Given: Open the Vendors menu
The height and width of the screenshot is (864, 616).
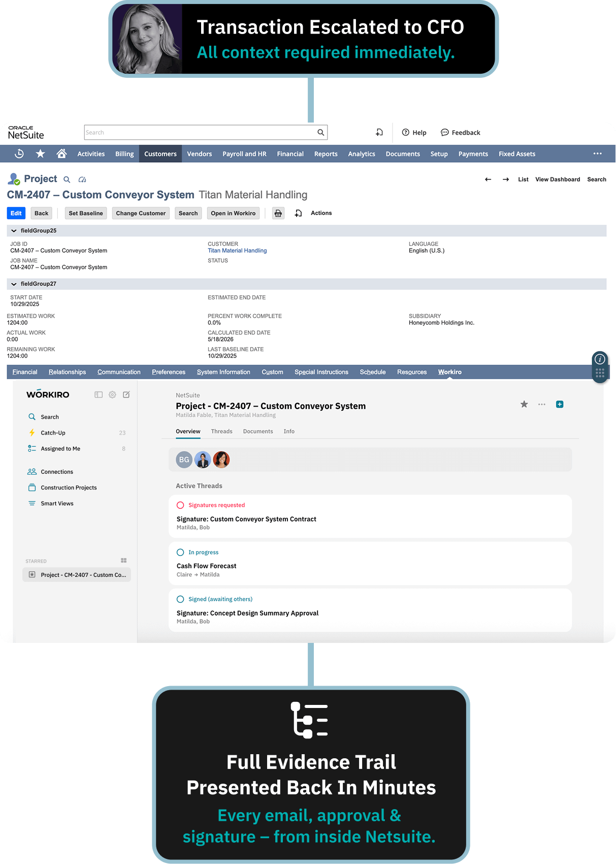Looking at the screenshot, I should 199,154.
